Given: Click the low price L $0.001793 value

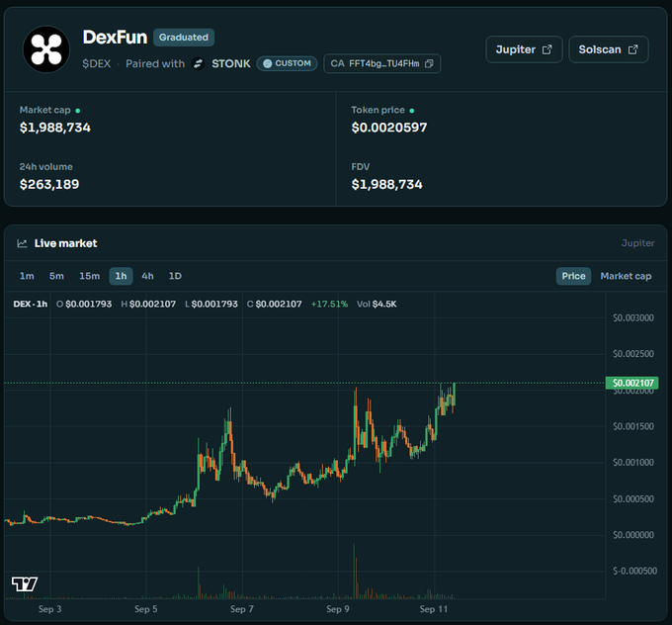Looking at the screenshot, I should [211, 305].
